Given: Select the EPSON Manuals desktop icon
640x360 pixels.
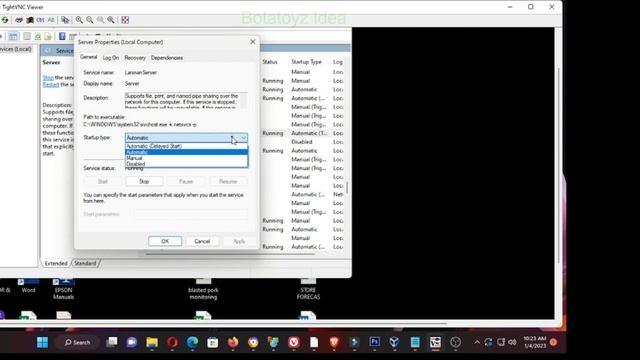Looking at the screenshot, I should [63, 290].
